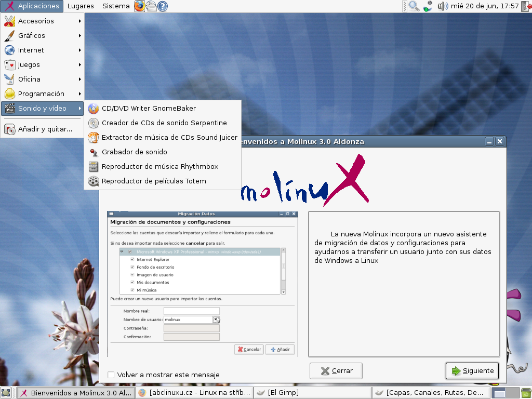Screen dimensions: 532x399
Task: Click the Programación yellow helmet icon
Action: pos(9,94)
